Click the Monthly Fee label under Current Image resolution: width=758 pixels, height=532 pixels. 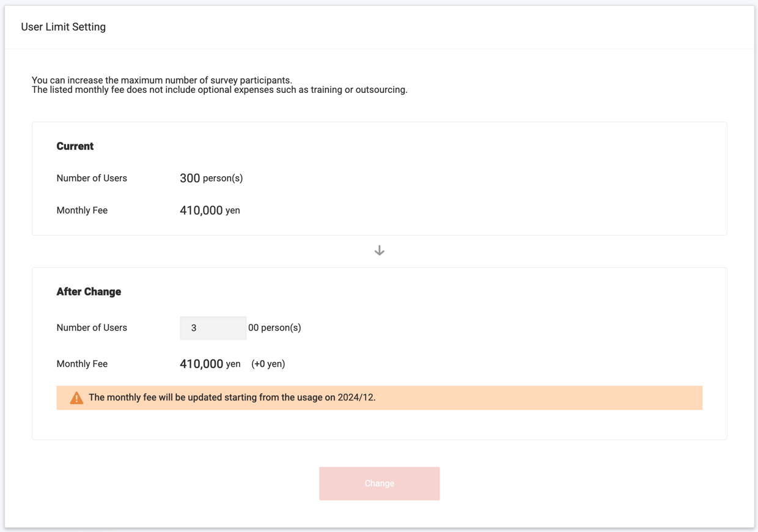click(82, 210)
